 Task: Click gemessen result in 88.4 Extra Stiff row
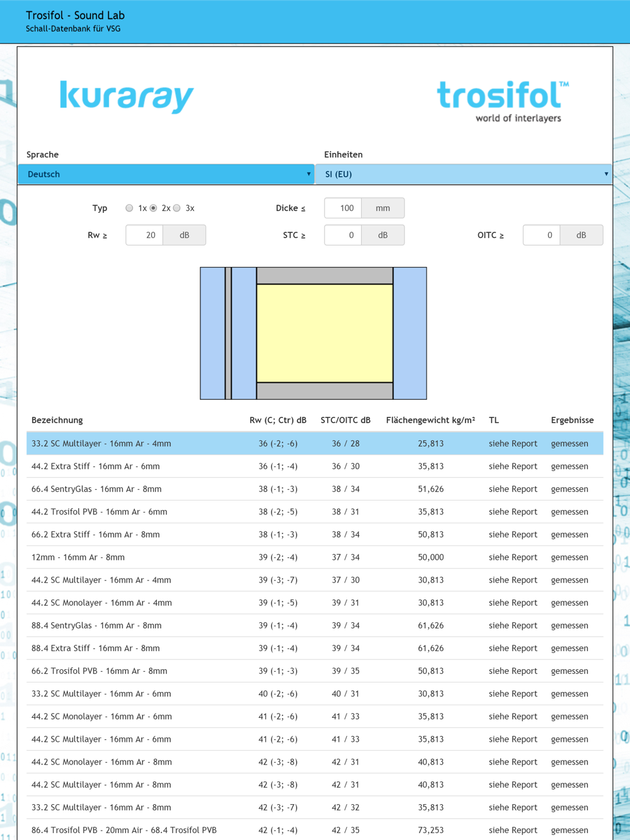pyautogui.click(x=570, y=648)
